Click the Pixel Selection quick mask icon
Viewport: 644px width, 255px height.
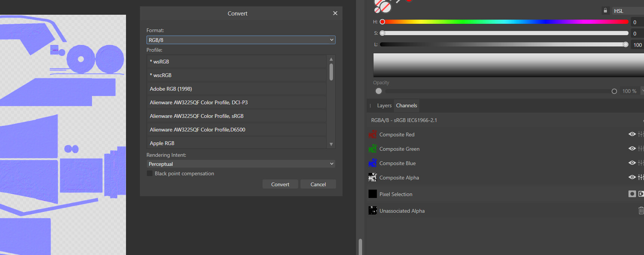tap(632, 194)
